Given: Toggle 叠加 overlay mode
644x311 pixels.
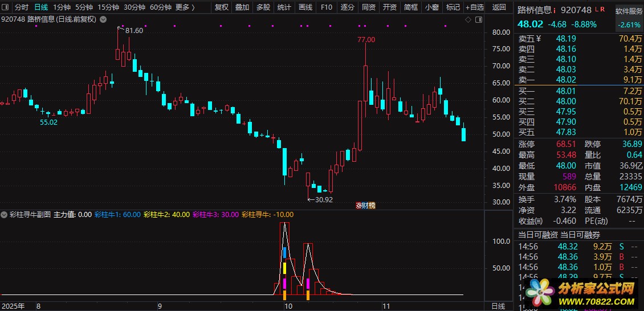Looking at the screenshot, I should click(242, 7).
